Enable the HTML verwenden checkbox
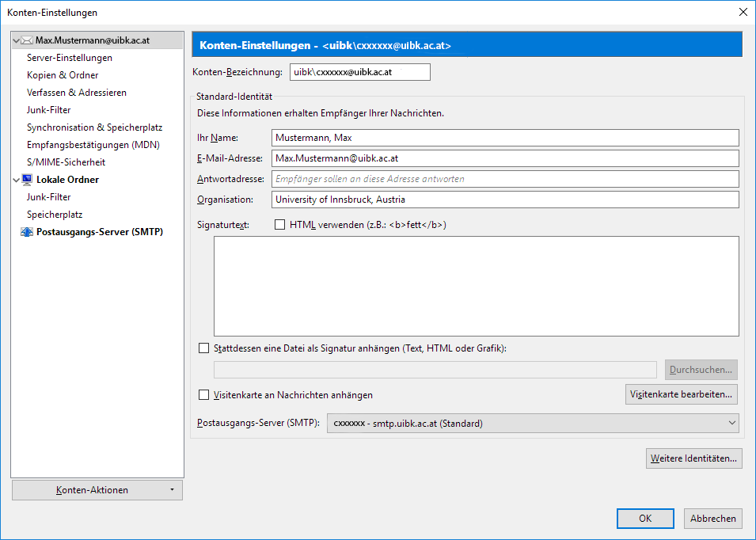Viewport: 756px width, 540px height. pos(279,225)
